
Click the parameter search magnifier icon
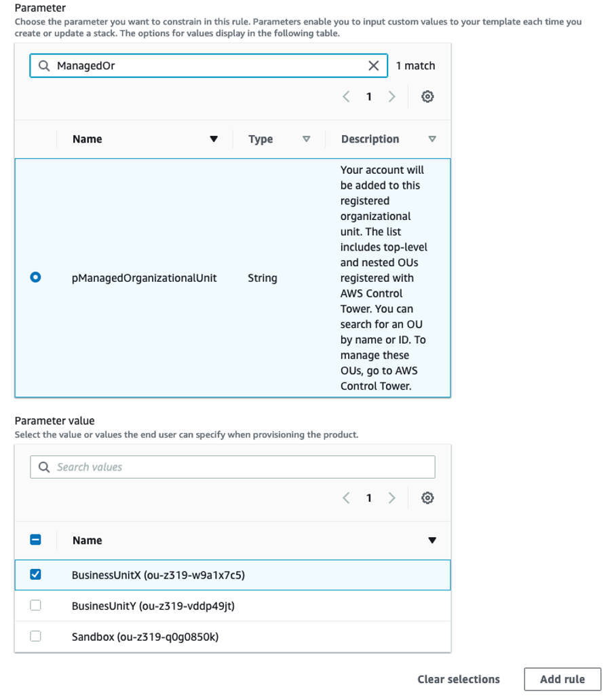(x=43, y=66)
